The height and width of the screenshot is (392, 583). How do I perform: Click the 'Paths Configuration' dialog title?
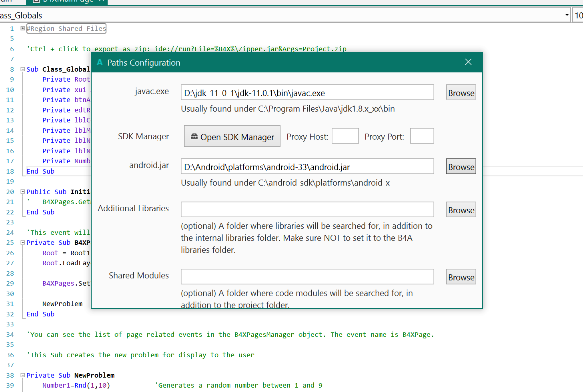point(144,62)
